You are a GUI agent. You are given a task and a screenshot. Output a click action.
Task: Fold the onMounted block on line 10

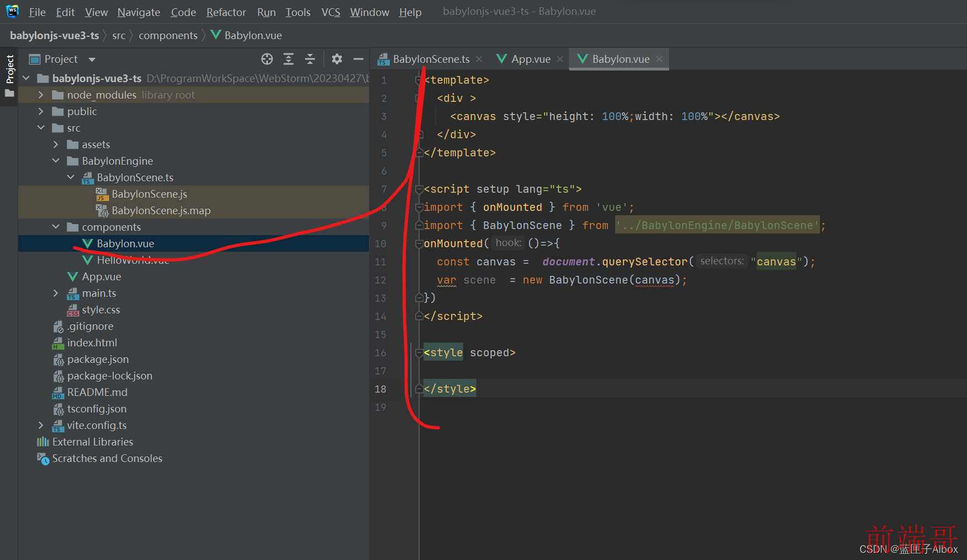point(419,244)
